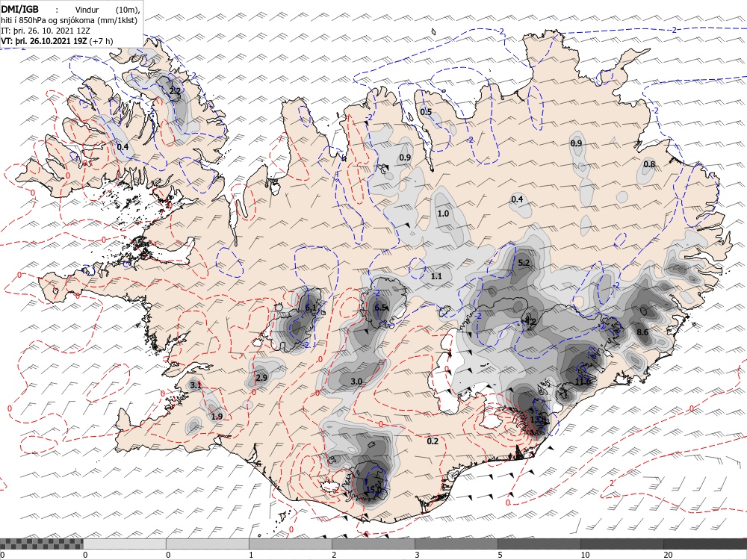Click legend swatch between 1 and 2
747x560 pixels.
click(x=291, y=544)
